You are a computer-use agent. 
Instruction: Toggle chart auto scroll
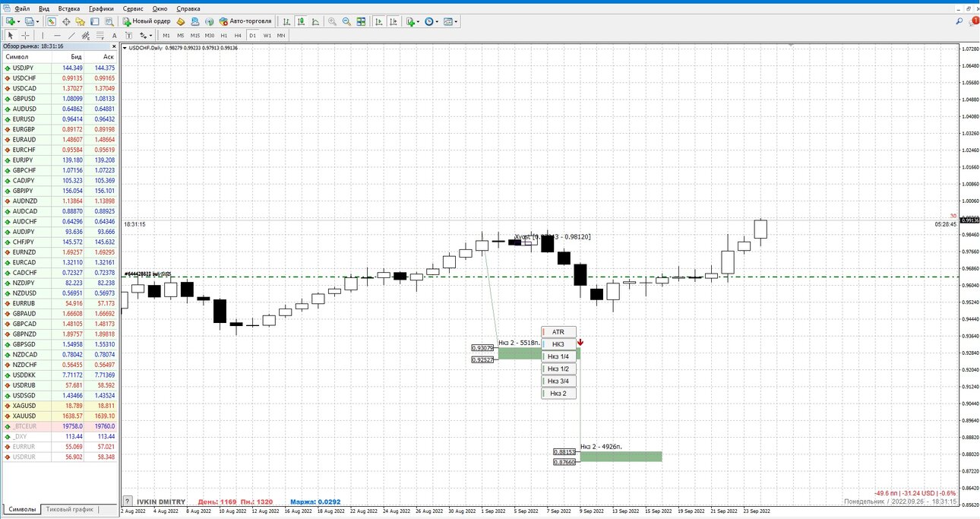tap(378, 21)
